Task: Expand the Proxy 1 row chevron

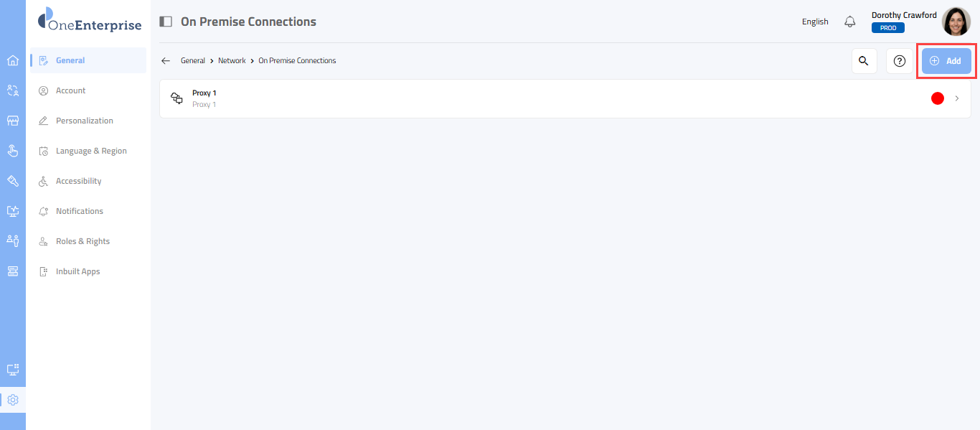Action: pyautogui.click(x=957, y=98)
